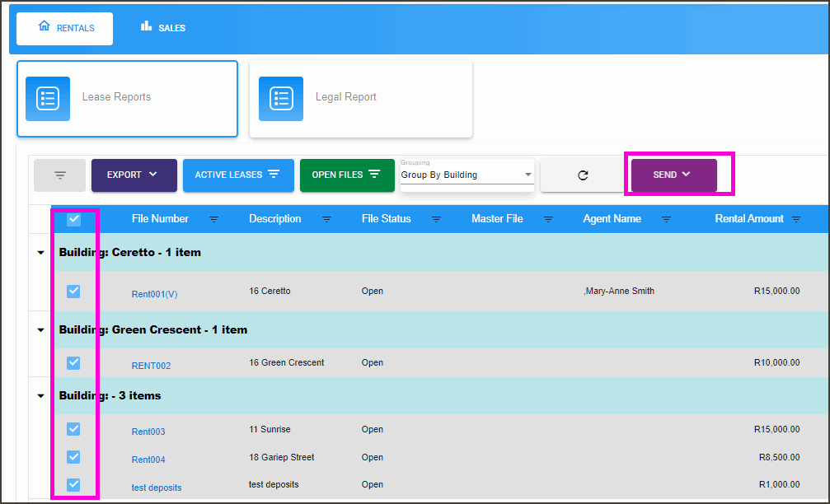Open the EXPORT dropdown
The width and height of the screenshot is (830, 504).
click(x=134, y=175)
